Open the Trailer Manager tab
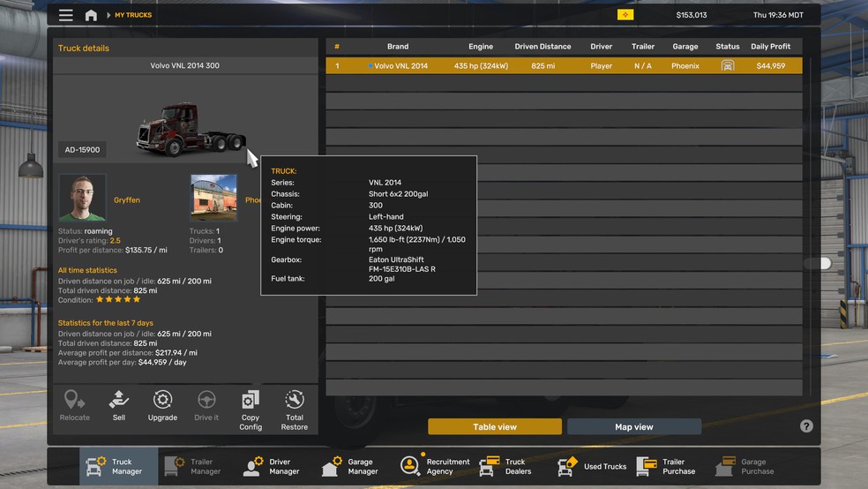 pos(197,466)
